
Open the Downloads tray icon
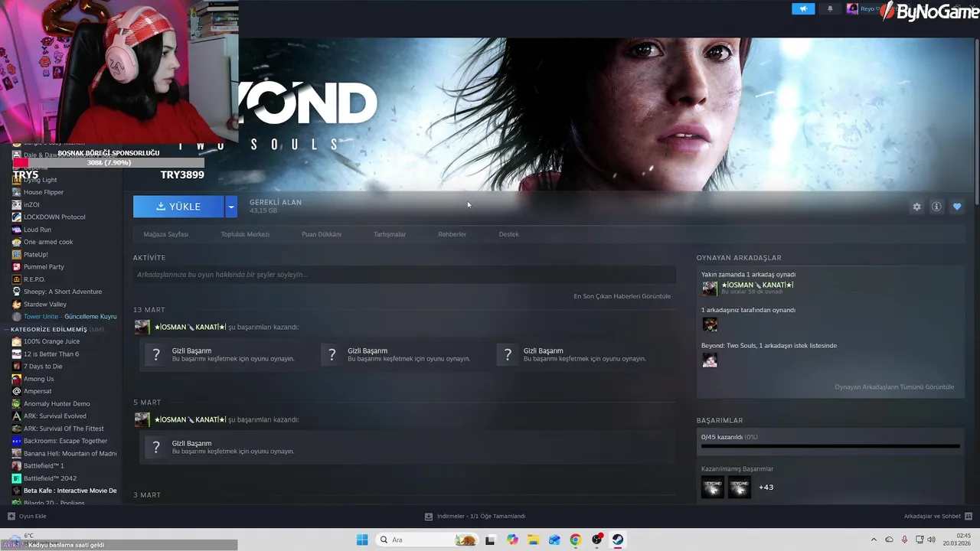(x=429, y=517)
